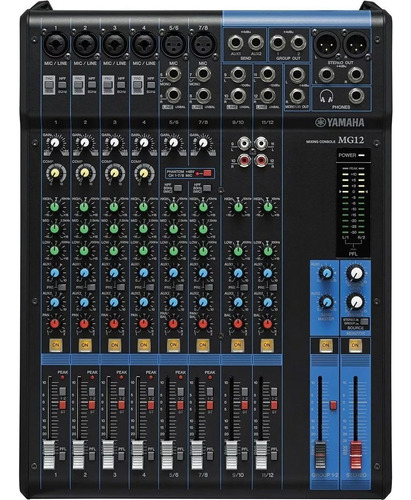The height and width of the screenshot is (500, 411).
Task: Click the peak level meter display
Action: coord(353,204)
